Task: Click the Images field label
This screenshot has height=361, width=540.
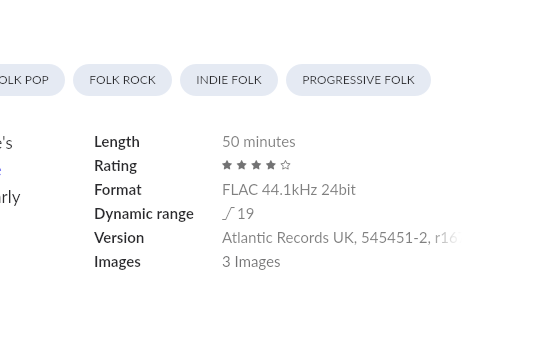Action: click(x=117, y=262)
